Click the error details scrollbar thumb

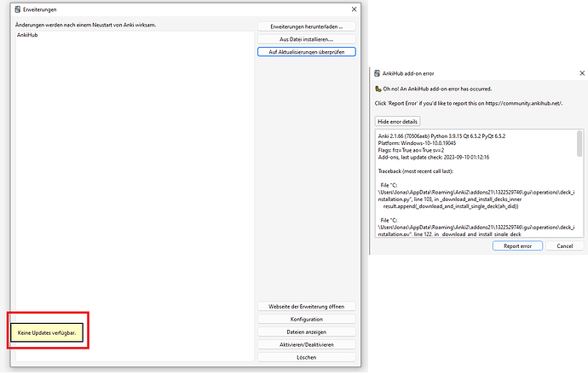point(579,143)
